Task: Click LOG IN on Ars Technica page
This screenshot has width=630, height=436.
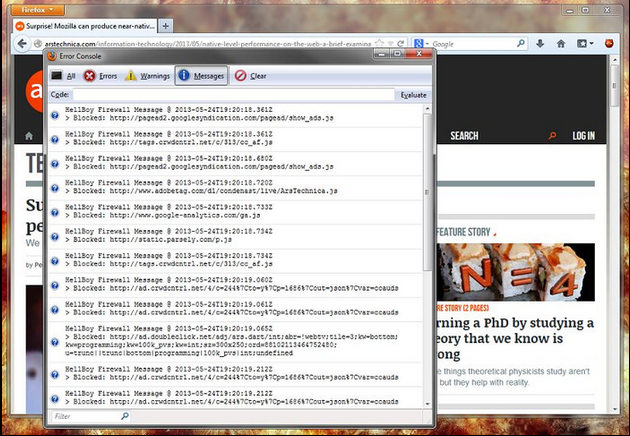Action: [583, 136]
